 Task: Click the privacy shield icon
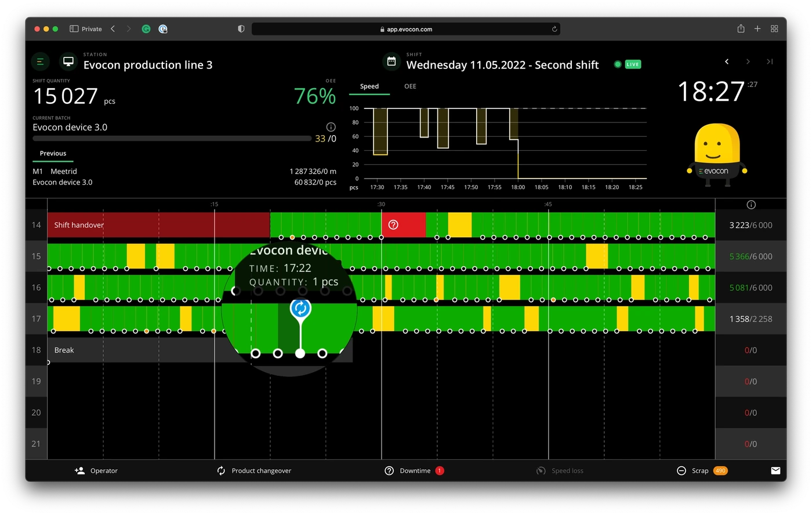241,29
